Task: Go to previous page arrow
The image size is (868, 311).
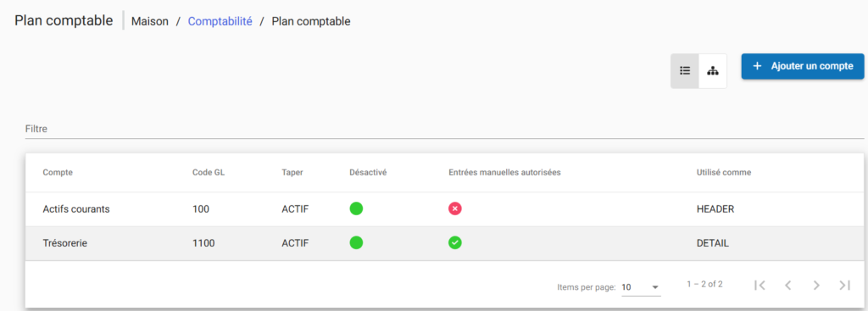Action: click(x=787, y=285)
